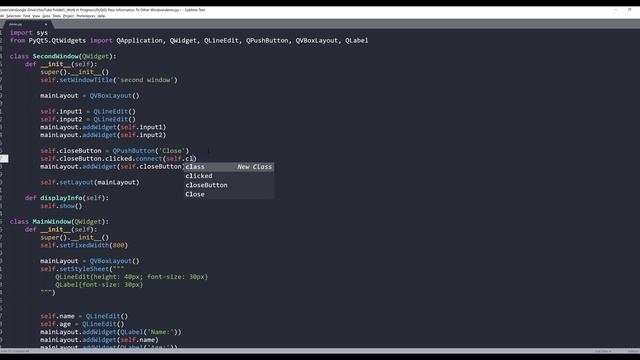Click 'self.input1 = QLineEdit()' line
640x360 pixels.
click(x=88, y=111)
